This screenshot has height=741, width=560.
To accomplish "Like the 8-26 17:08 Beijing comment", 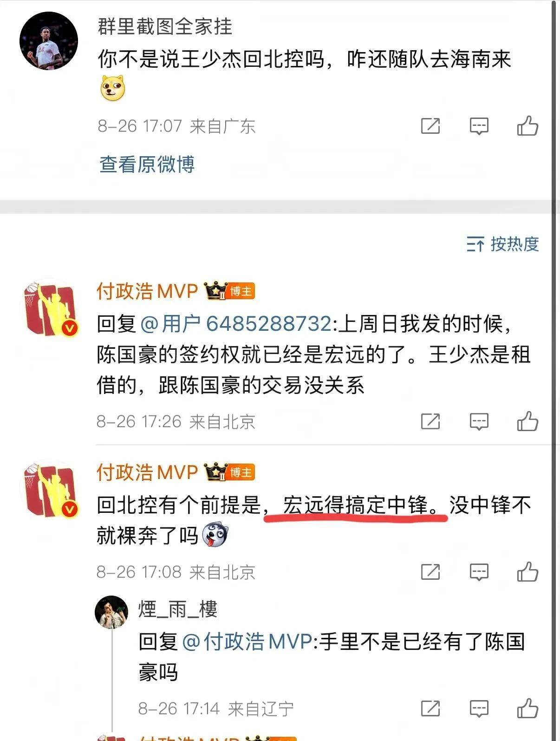I will (527, 571).
